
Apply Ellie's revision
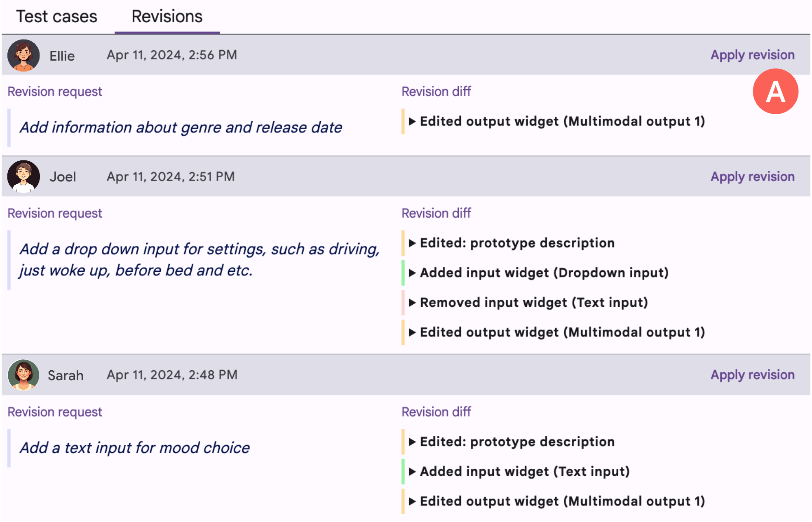752,55
